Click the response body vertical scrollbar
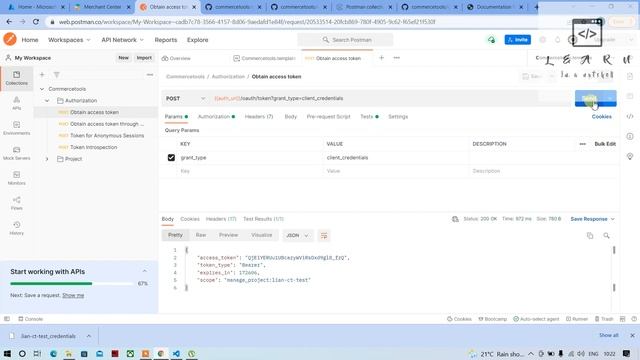 (614, 269)
